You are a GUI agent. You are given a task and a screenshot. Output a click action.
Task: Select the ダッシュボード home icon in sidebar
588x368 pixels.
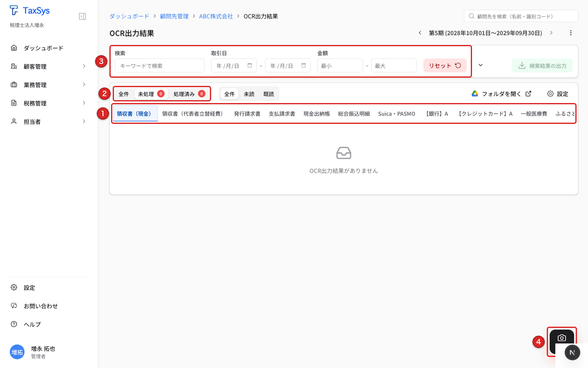click(x=14, y=48)
